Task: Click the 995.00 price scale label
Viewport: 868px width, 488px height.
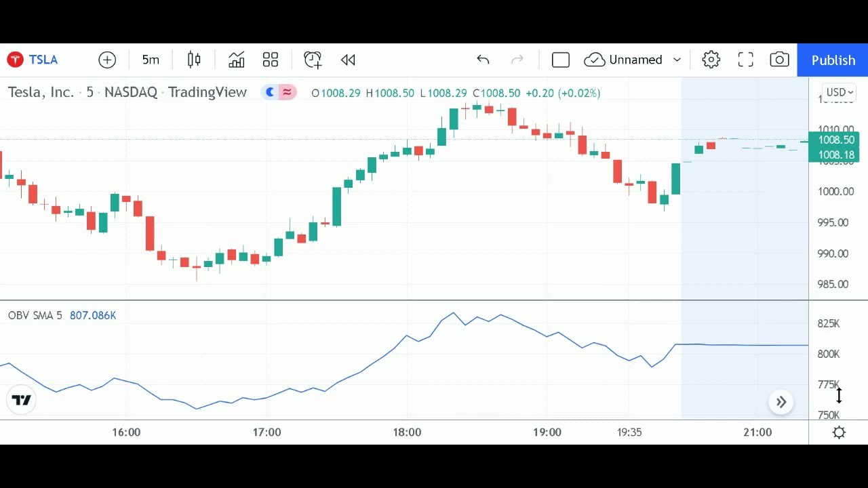Action: (x=833, y=222)
